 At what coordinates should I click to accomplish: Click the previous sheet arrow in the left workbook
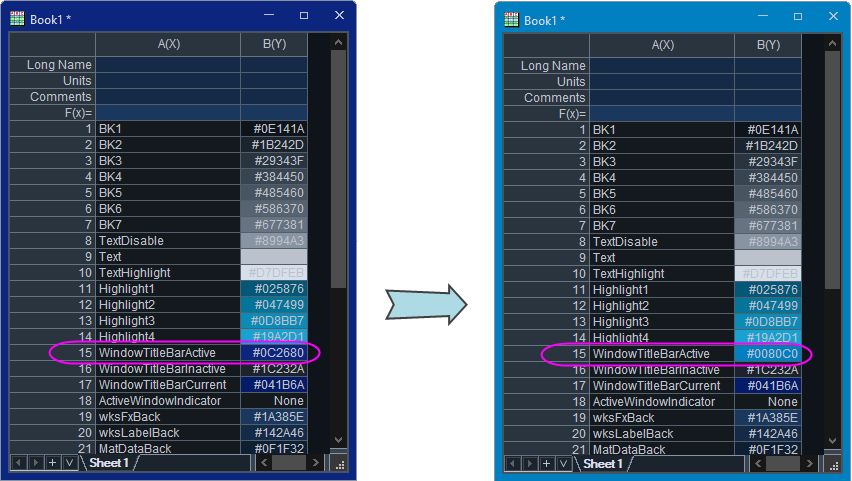pos(19,463)
